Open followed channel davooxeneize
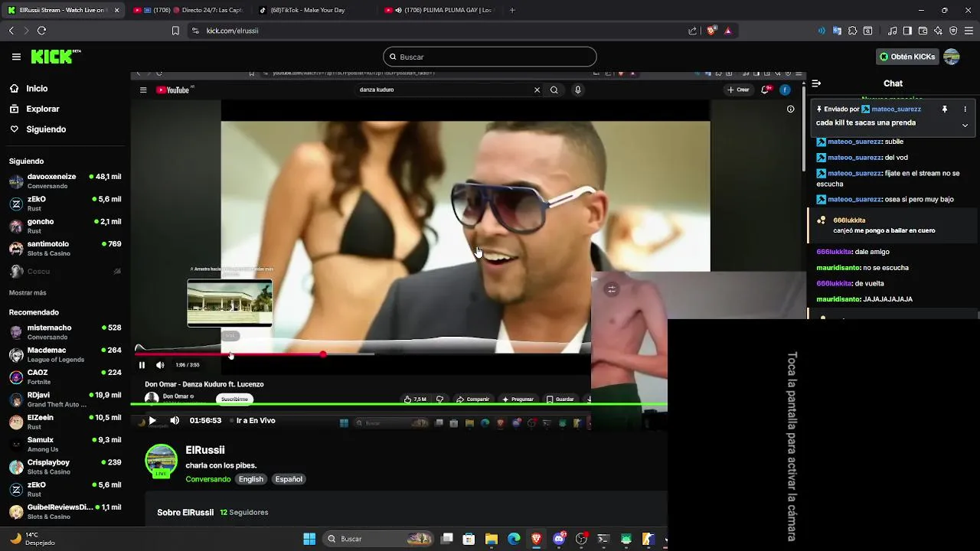The width and height of the screenshot is (980, 551). coord(64,181)
